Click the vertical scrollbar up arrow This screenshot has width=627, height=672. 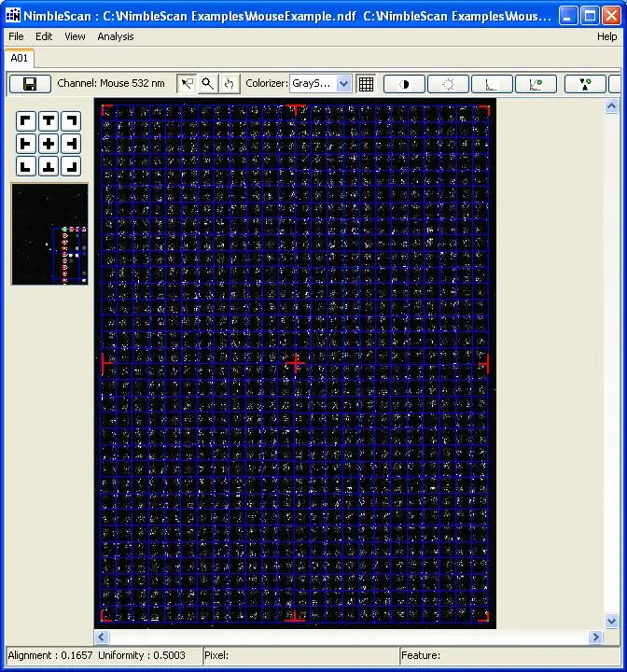coord(611,105)
